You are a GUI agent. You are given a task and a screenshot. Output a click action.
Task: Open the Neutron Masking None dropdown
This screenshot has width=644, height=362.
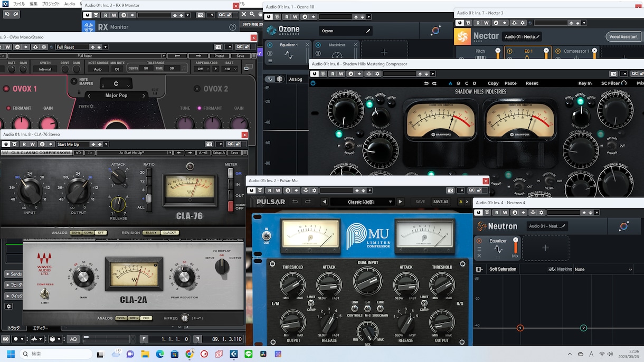tap(603, 269)
